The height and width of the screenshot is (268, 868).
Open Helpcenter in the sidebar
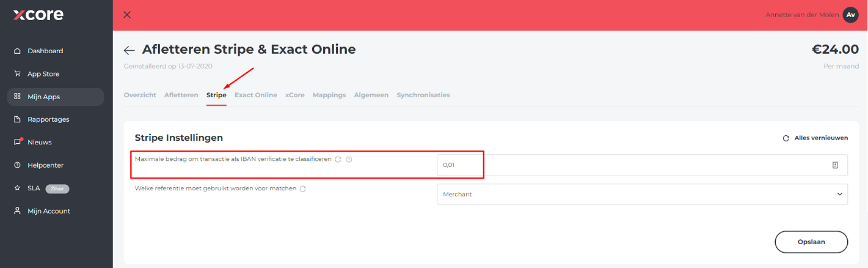pos(45,165)
